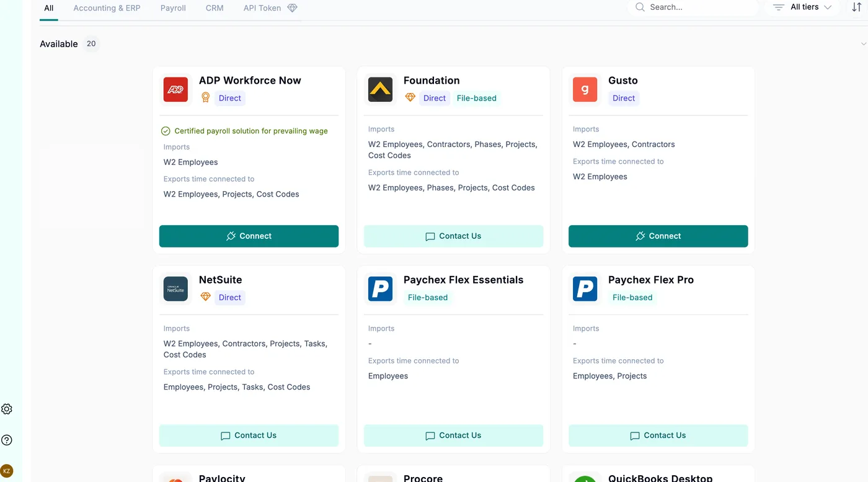The image size is (868, 482).
Task: Contact Us about NetSuite integration
Action: click(249, 435)
